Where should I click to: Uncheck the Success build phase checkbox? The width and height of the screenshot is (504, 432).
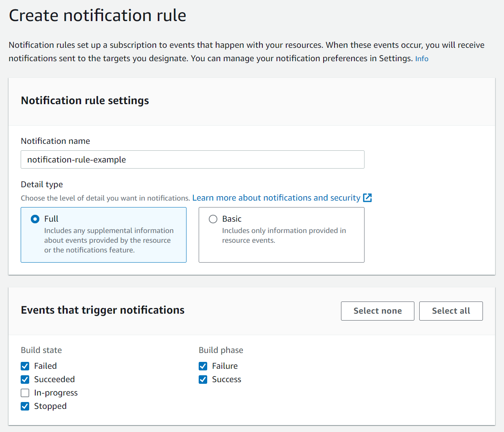point(203,379)
